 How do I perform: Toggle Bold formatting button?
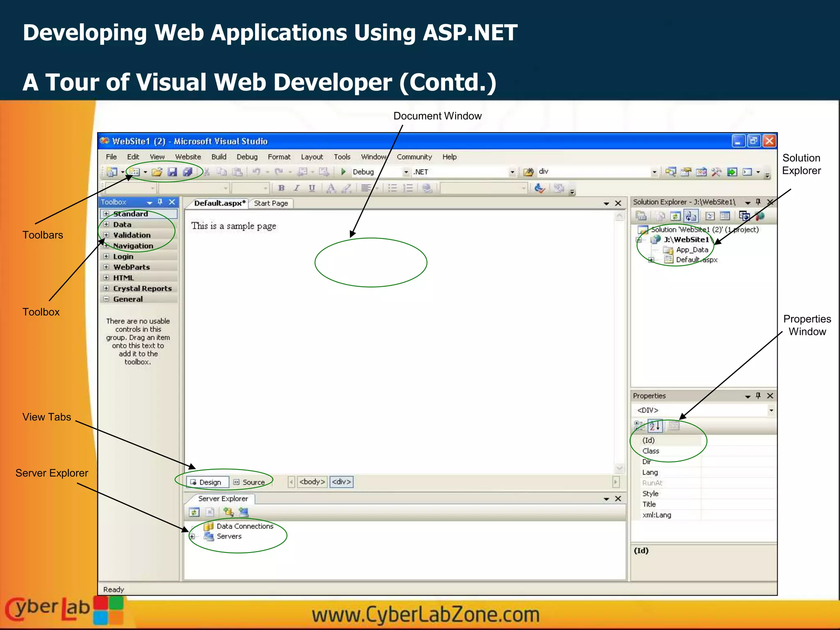click(281, 188)
